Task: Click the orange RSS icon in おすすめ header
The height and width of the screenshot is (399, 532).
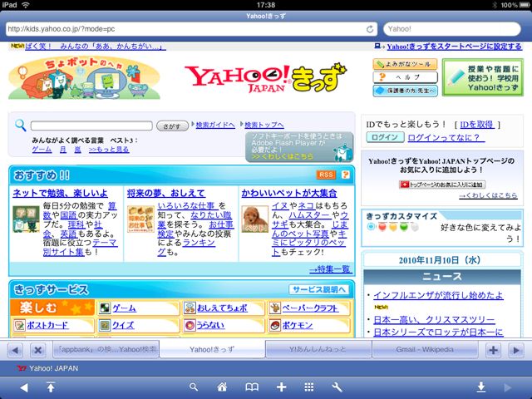Action: click(x=326, y=175)
